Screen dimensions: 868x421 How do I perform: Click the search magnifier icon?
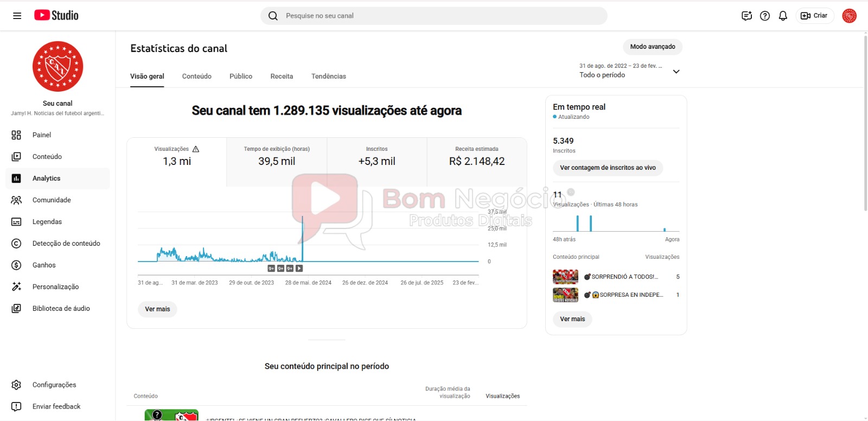tap(273, 16)
